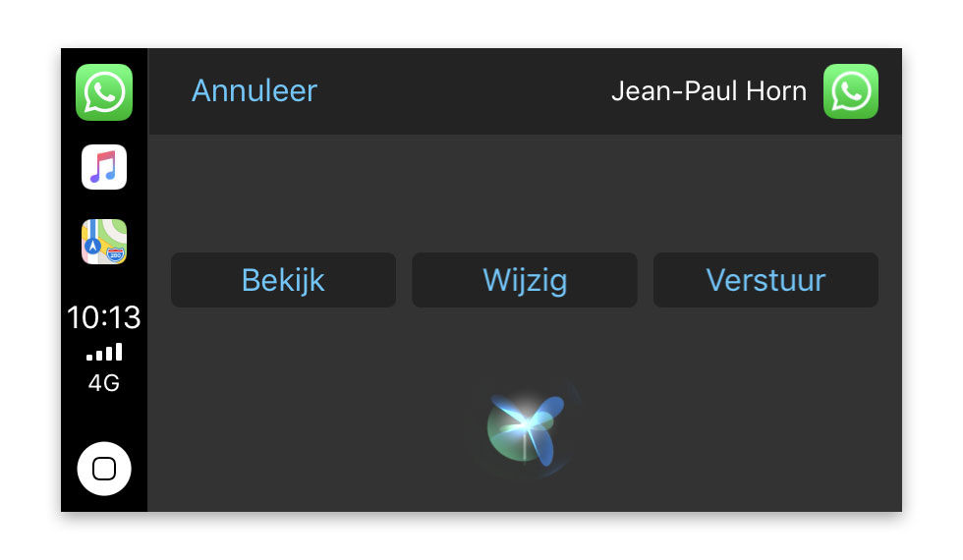Click empty area right of Siri orb

pos(737,432)
